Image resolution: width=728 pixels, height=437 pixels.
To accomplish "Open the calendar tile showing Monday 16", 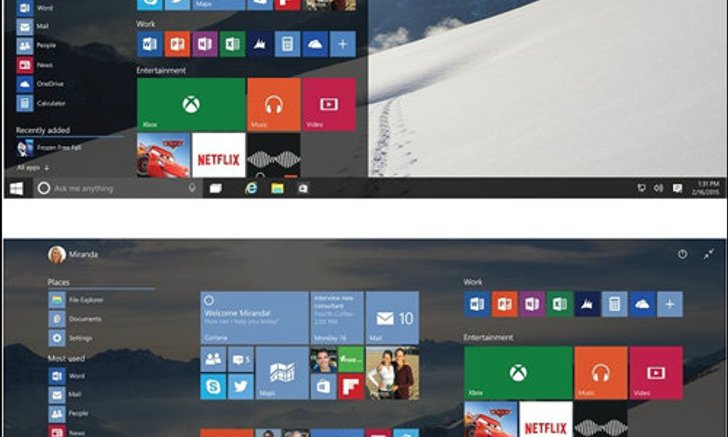I will [337, 318].
